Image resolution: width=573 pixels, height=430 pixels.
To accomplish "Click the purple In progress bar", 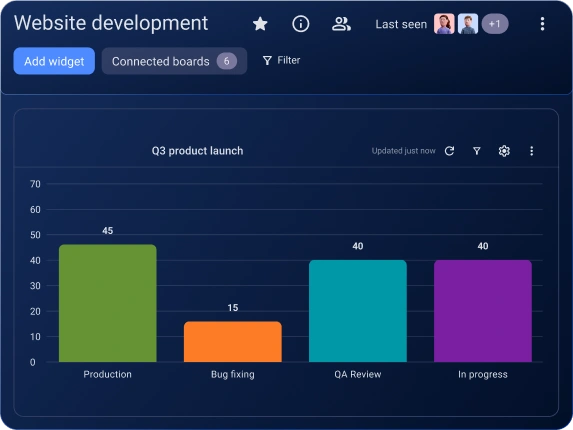I will (483, 311).
